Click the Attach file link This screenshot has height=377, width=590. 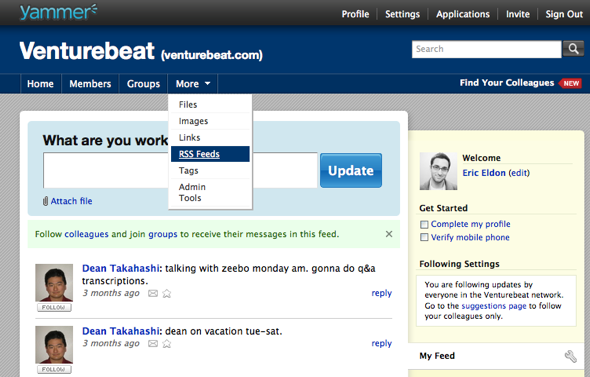[x=71, y=201]
